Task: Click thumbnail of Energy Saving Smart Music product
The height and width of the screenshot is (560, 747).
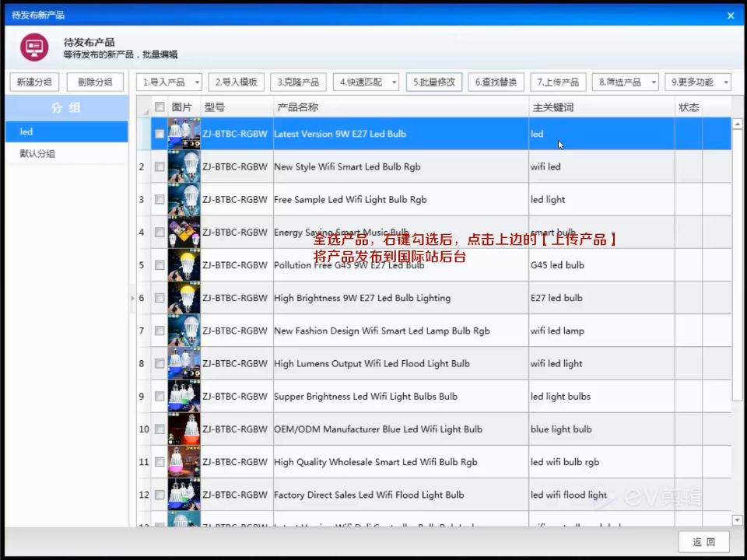Action: [184, 233]
